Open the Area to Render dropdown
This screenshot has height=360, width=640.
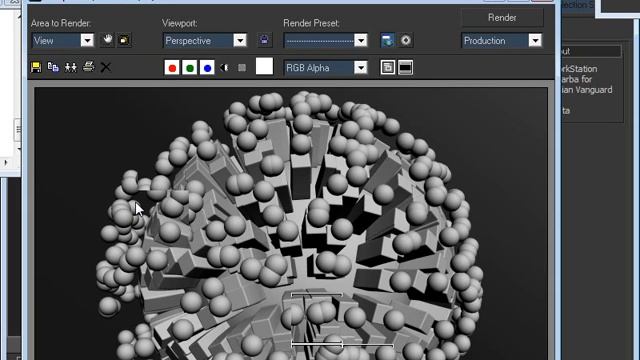click(x=63, y=40)
